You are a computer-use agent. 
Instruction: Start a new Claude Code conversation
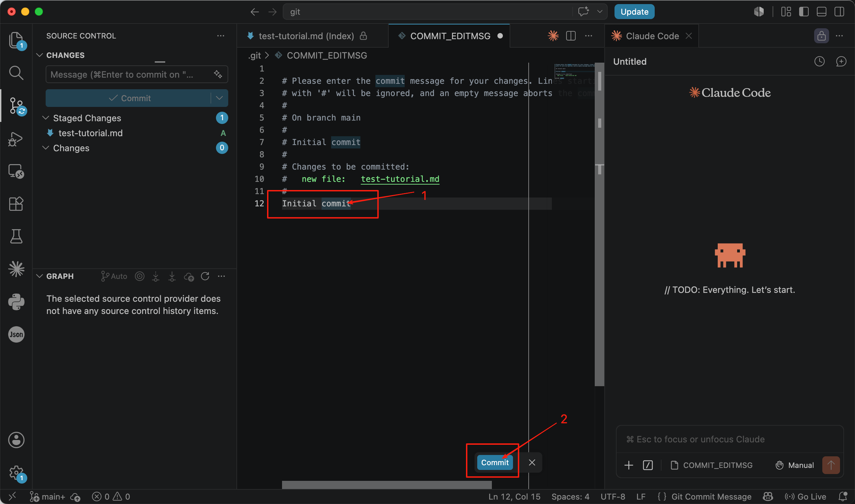tap(841, 61)
